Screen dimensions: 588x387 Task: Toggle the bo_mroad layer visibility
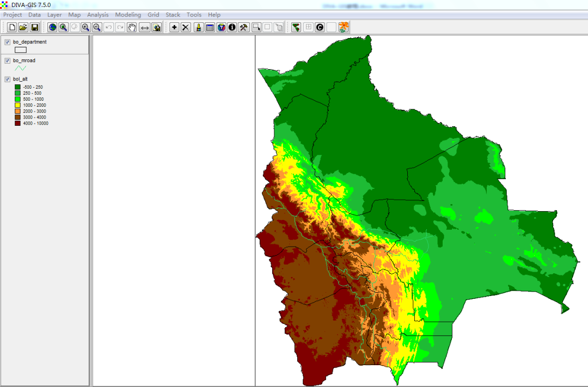coord(8,61)
